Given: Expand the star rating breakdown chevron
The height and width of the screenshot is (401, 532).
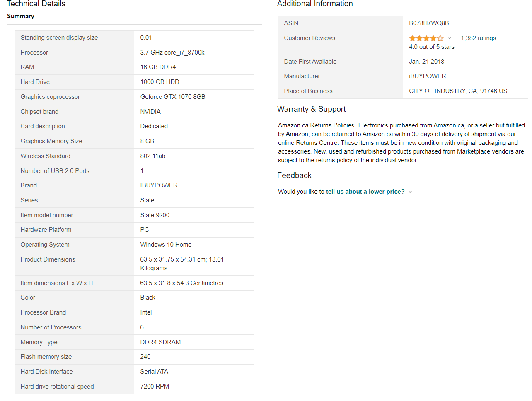Looking at the screenshot, I should pyautogui.click(x=449, y=38).
